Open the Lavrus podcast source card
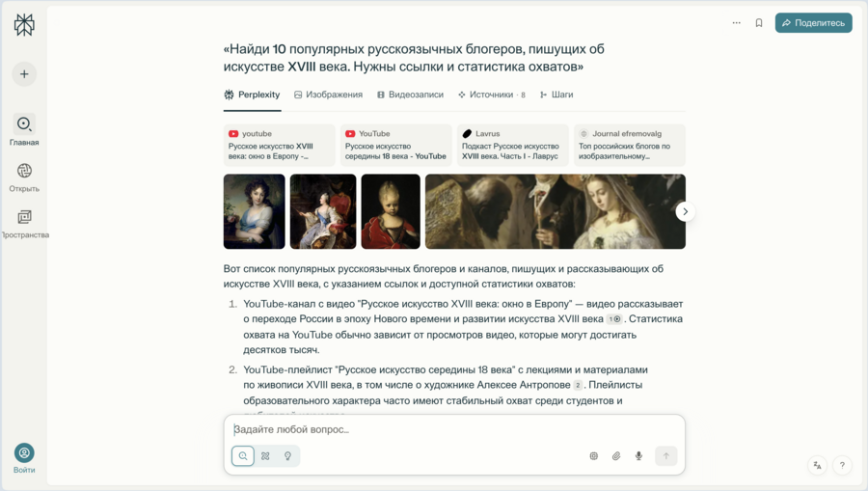The image size is (868, 491). pos(513,145)
